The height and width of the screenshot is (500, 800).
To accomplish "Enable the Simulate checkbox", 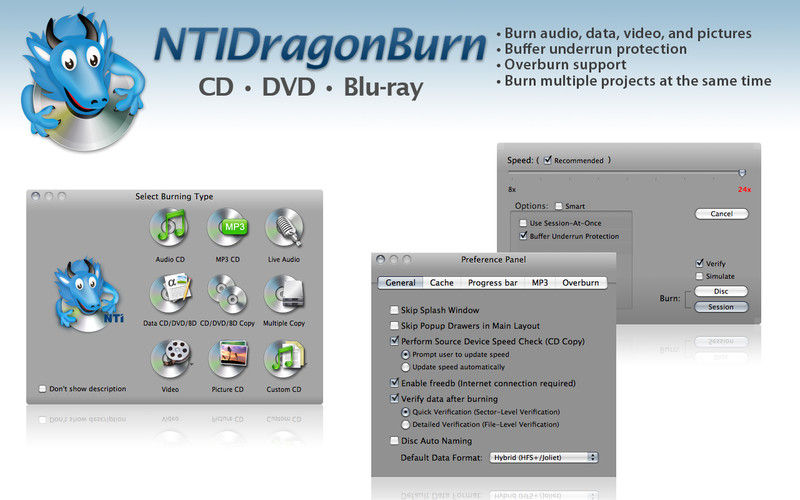I will [x=699, y=276].
